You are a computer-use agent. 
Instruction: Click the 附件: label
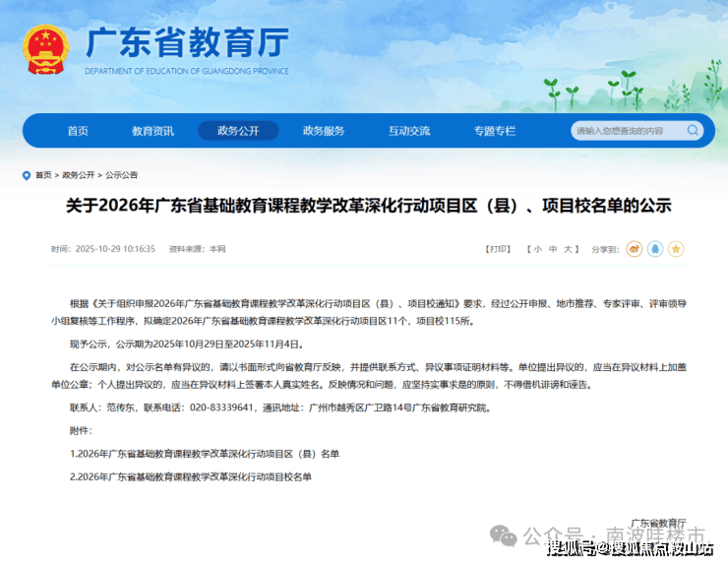[x=81, y=431]
